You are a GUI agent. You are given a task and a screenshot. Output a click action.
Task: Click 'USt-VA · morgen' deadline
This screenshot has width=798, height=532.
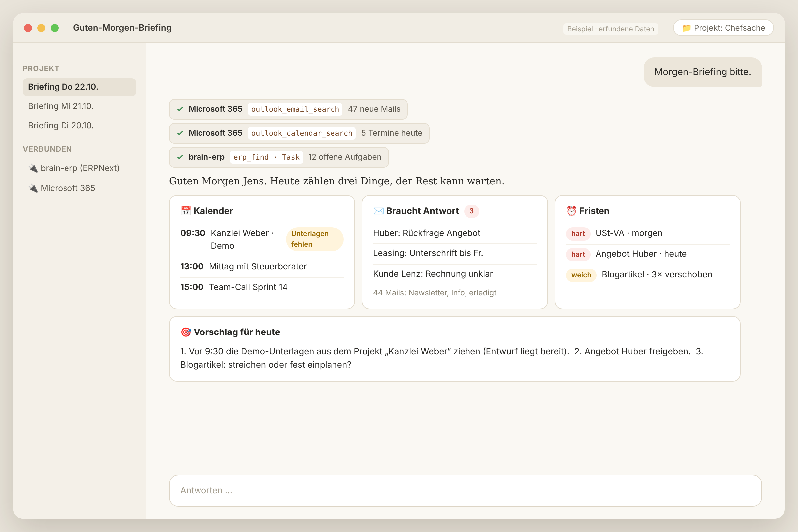pos(629,233)
